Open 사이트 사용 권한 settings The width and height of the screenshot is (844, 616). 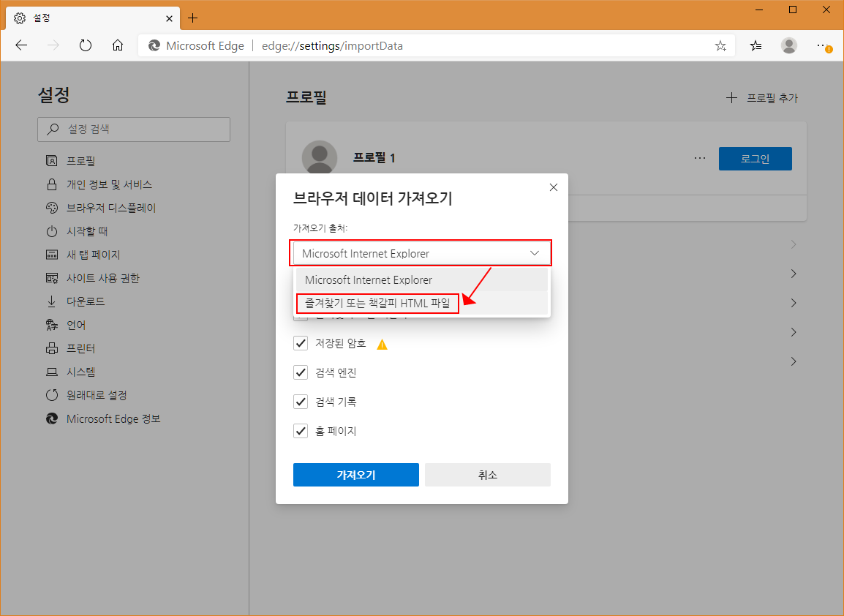103,279
